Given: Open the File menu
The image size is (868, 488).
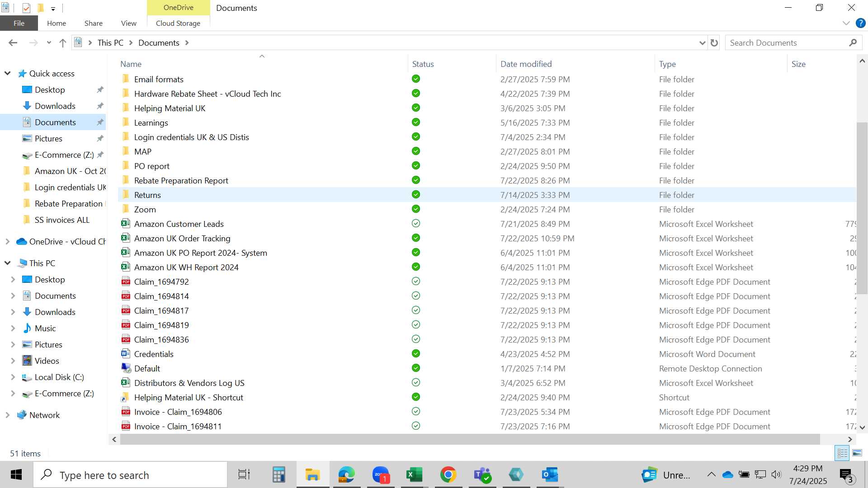Looking at the screenshot, I should (19, 23).
